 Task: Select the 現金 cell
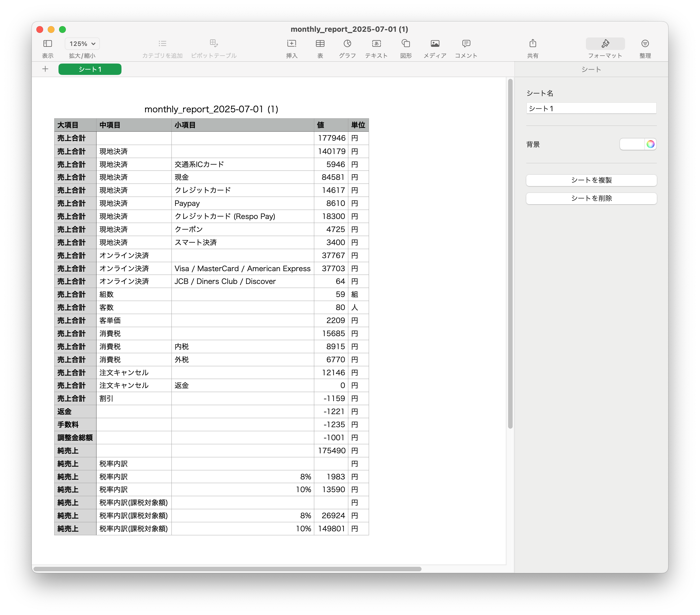[243, 177]
